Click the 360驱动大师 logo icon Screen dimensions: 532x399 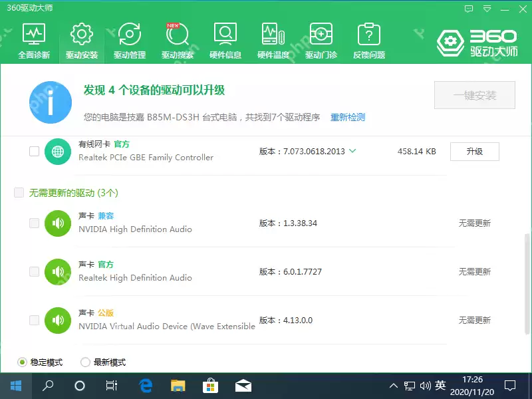click(450, 41)
